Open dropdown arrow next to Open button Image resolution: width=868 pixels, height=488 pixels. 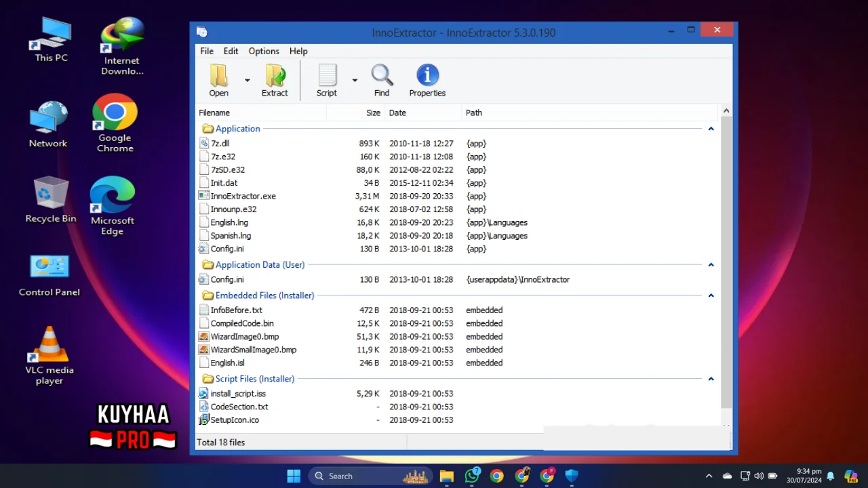point(247,80)
